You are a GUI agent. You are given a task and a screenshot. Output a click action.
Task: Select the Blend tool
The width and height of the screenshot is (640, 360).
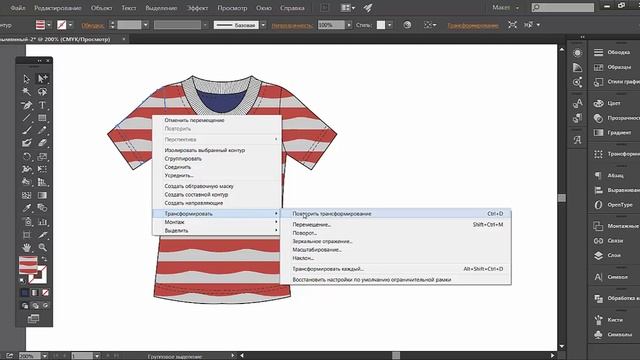pos(42,208)
